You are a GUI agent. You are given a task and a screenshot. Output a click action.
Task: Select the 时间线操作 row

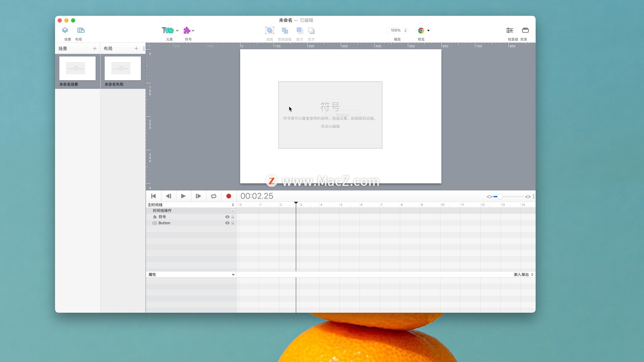191,211
